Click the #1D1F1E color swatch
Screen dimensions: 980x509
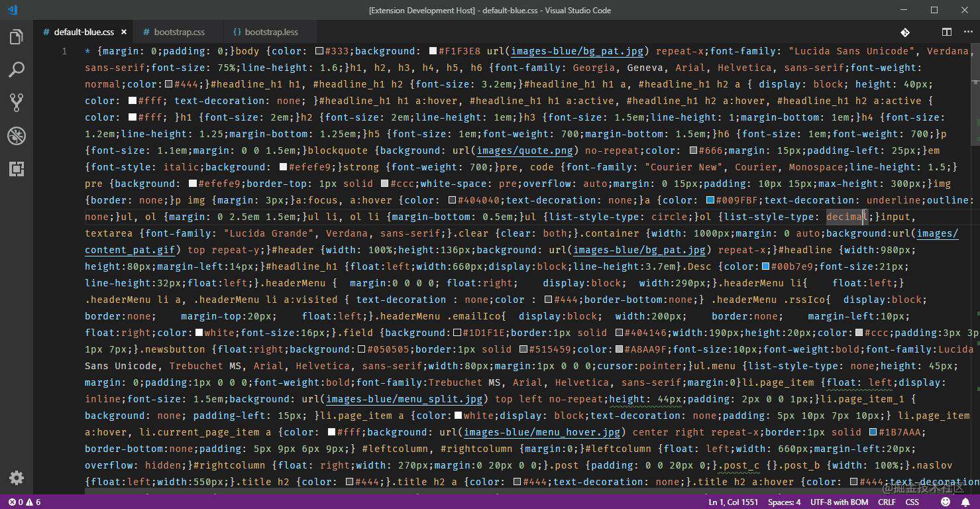(x=457, y=333)
